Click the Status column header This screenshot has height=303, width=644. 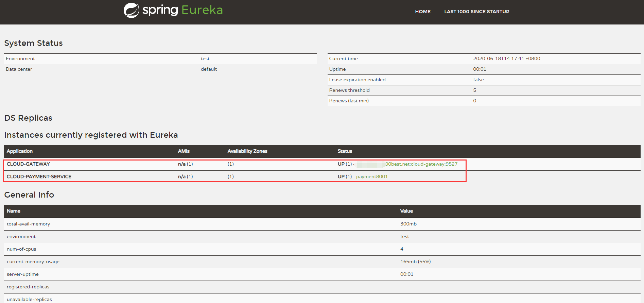pyautogui.click(x=345, y=151)
